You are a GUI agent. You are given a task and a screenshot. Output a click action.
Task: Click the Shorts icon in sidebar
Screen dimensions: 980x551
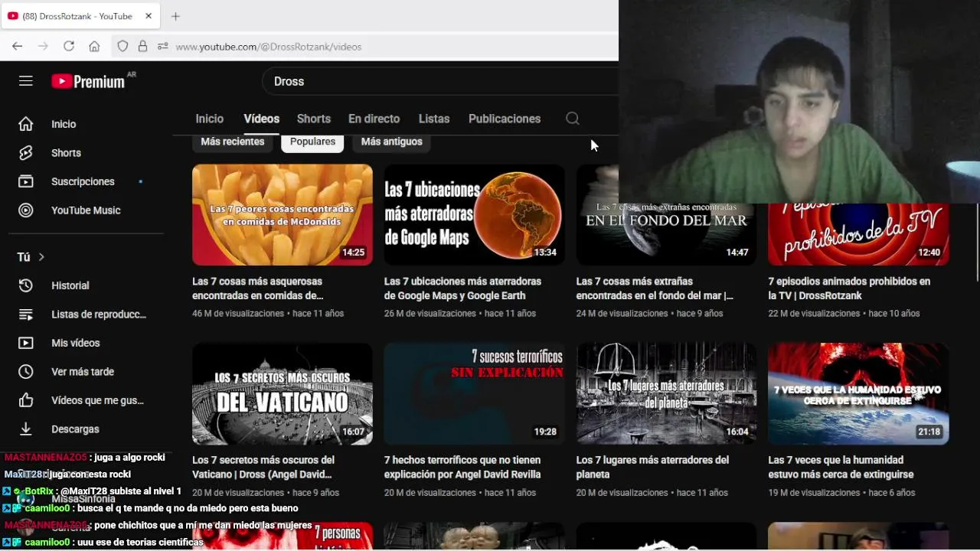pyautogui.click(x=26, y=153)
